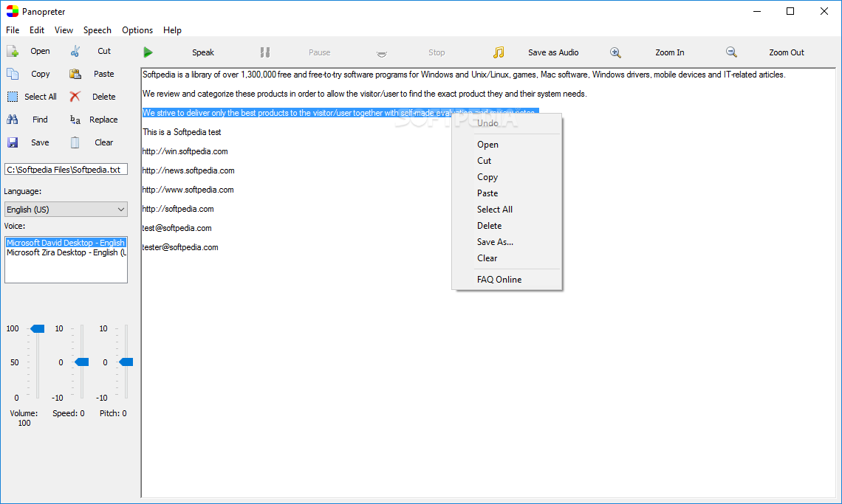Click the Volume slider handle
Screen dimensions: 842x504
37,328
